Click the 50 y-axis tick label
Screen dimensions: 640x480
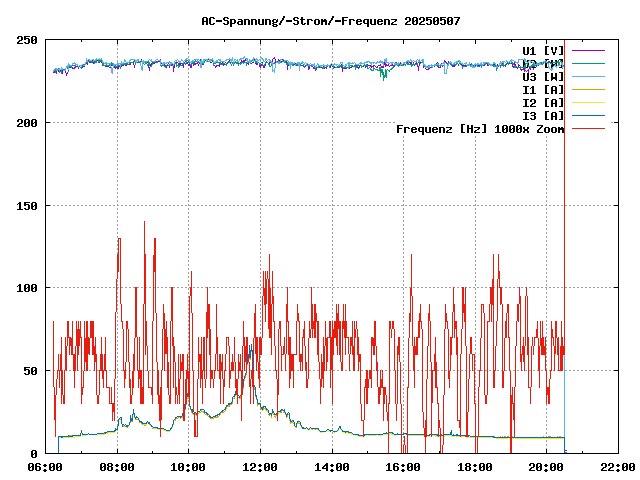tap(31, 370)
